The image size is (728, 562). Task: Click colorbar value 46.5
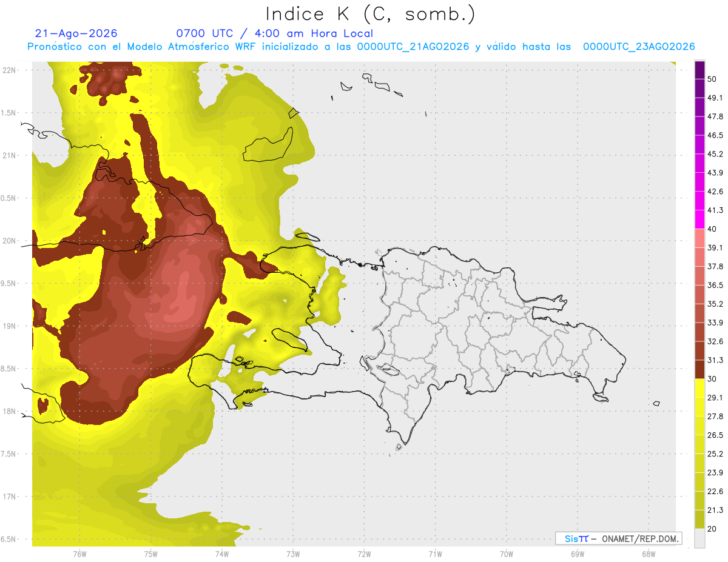point(715,136)
